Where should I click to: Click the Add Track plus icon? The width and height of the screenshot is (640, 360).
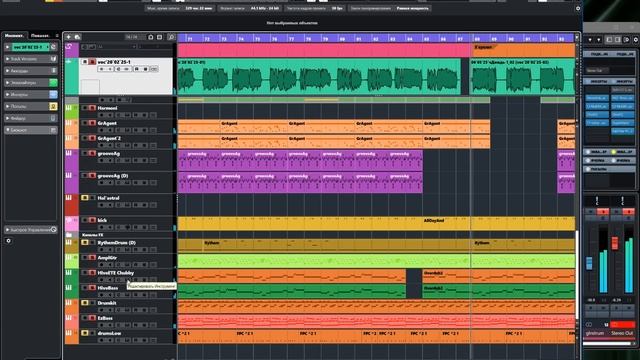coord(69,37)
